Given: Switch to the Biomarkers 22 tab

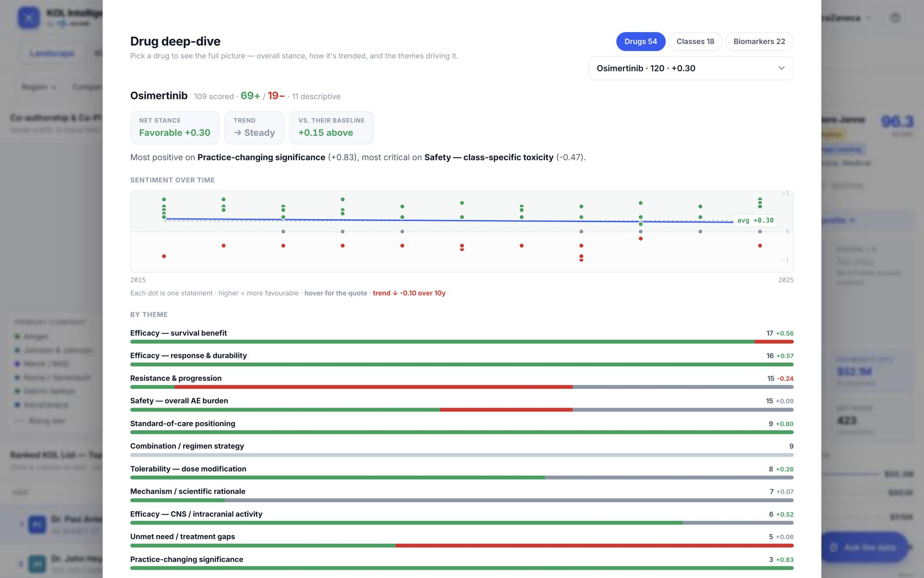Looking at the screenshot, I should click(x=759, y=42).
